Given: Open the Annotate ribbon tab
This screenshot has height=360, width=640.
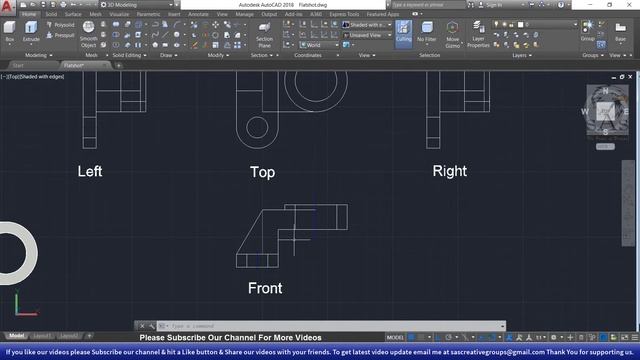Looking at the screenshot, I should [x=198, y=14].
